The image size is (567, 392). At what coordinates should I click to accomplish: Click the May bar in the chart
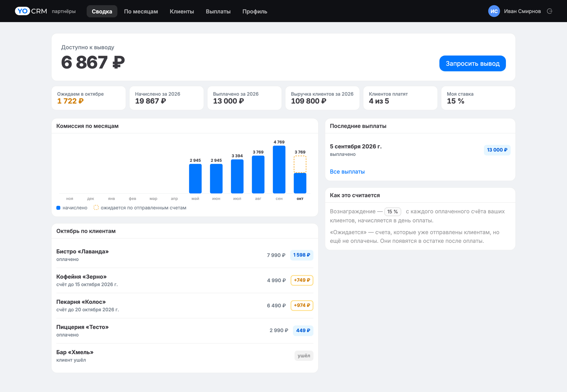coord(195,179)
